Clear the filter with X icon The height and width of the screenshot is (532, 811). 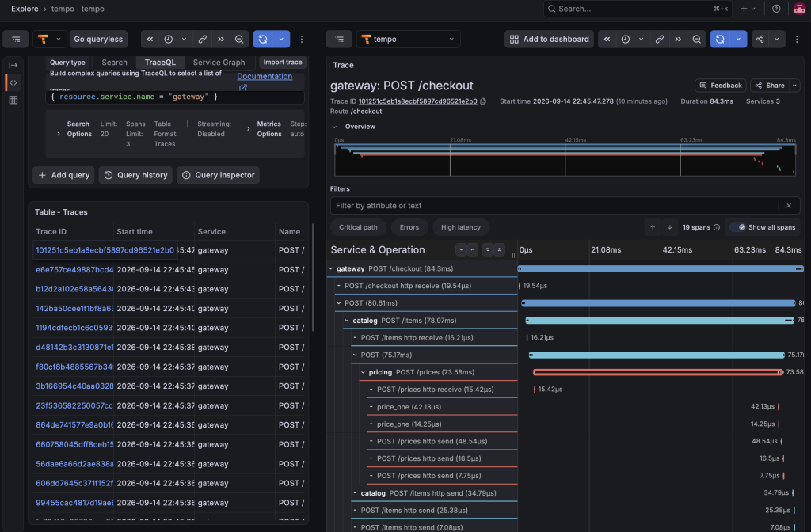[x=789, y=206]
